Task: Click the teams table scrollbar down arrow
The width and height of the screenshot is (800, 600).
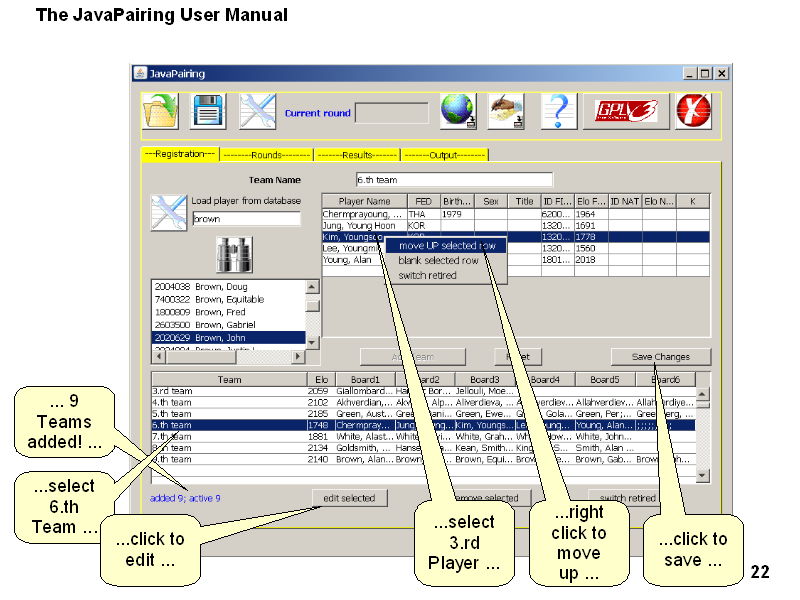Action: pos(702,476)
